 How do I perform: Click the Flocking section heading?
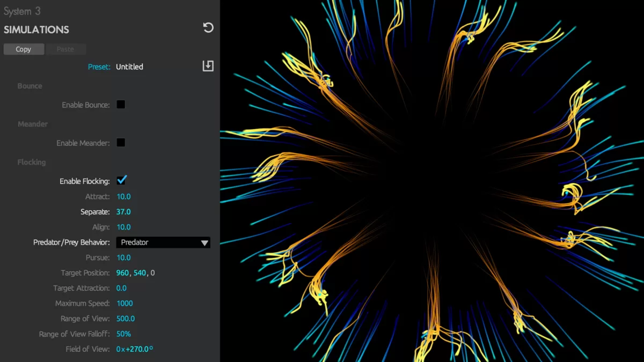pyautogui.click(x=32, y=162)
